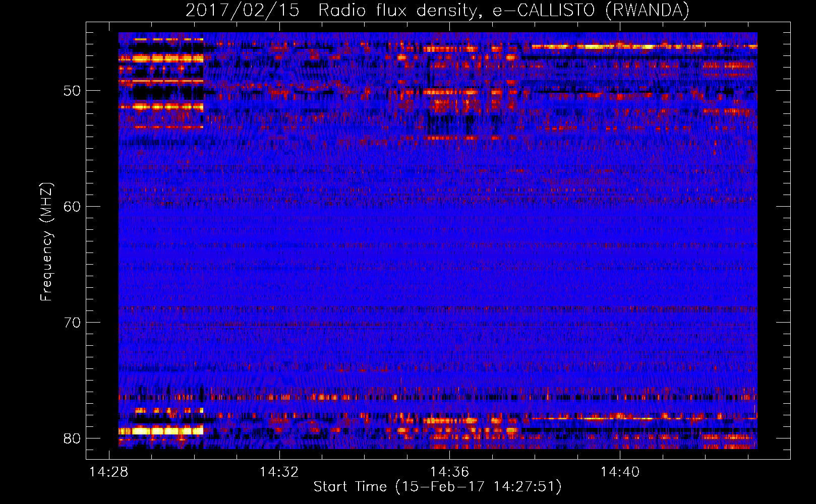Click the plot title mentioning e-CALLISTO (RWANDA)
The width and height of the screenshot is (816, 504).
[437, 10]
